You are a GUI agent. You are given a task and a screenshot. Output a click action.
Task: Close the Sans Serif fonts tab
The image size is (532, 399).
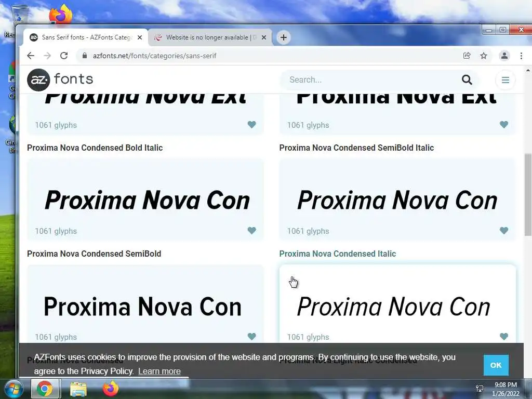(x=139, y=37)
